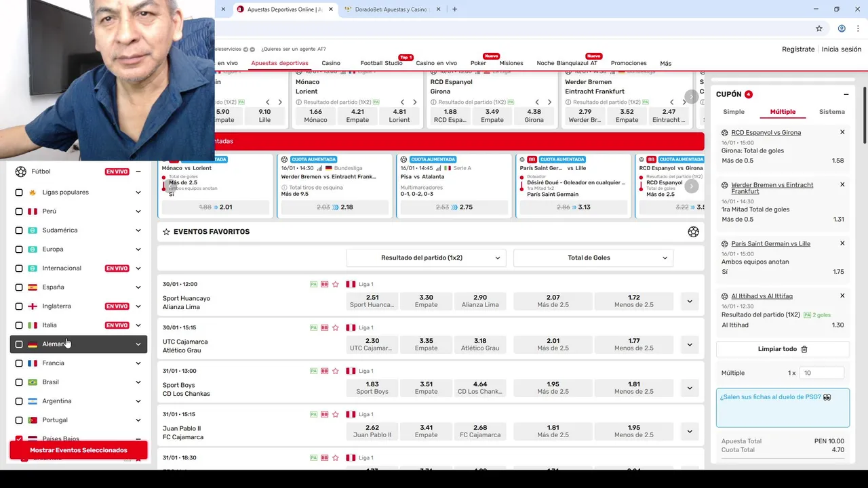Screen dimensions: 868x488
Task: Advance boosted odds carousel right arrow
Action: point(691,186)
